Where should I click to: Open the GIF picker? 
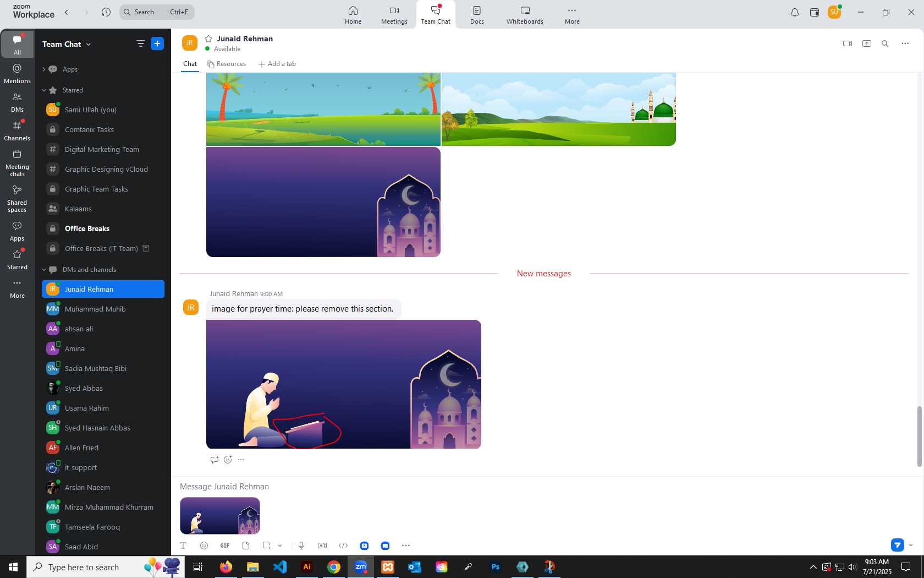(225, 546)
